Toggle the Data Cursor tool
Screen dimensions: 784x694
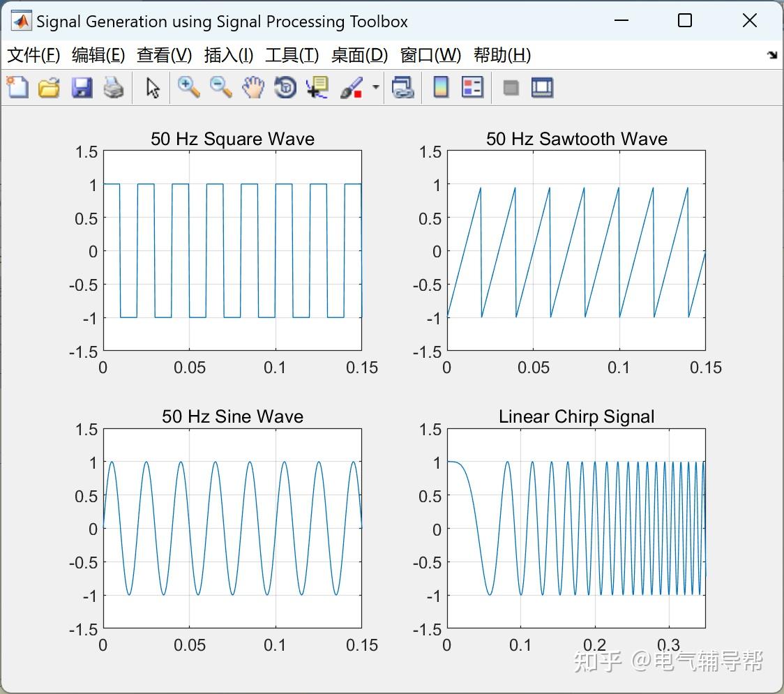coord(317,87)
